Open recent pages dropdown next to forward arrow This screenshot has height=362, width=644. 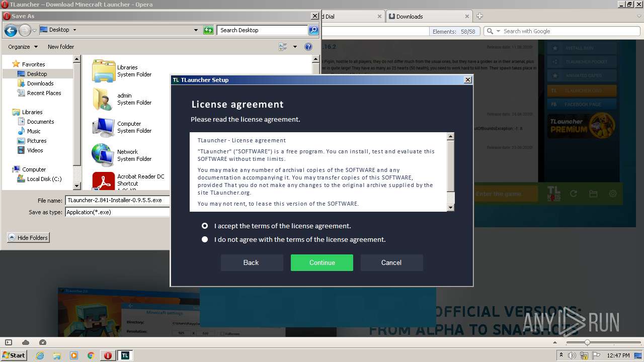[x=34, y=31]
